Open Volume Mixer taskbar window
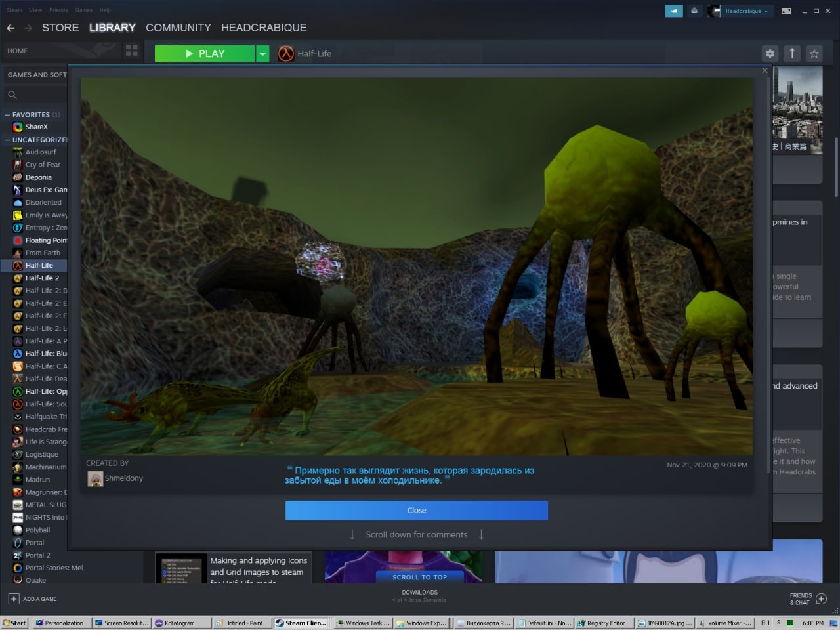Viewport: 840px width, 630px height. click(x=725, y=623)
